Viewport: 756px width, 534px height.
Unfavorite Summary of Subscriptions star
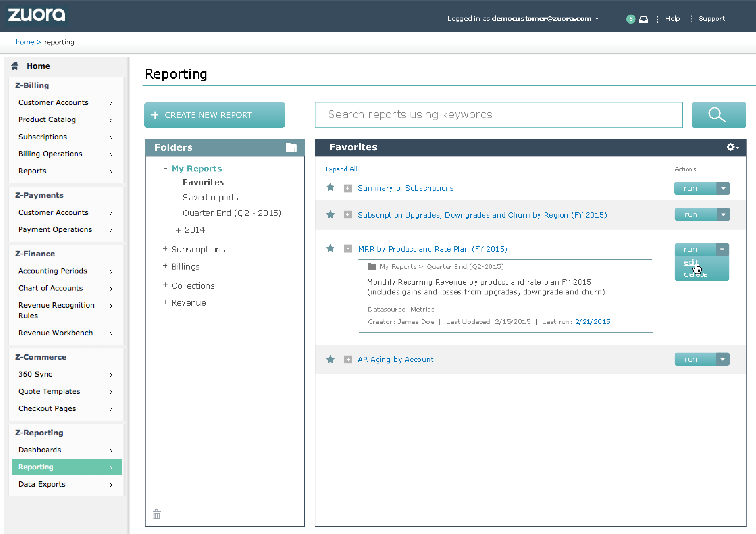coord(330,188)
